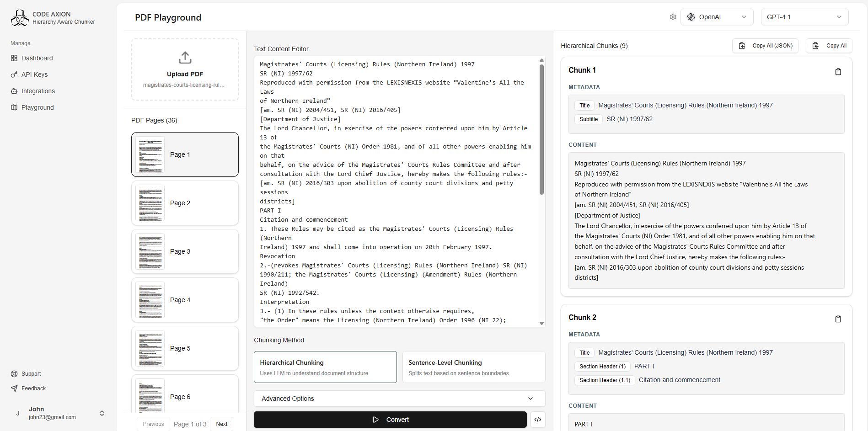Click the Next pagination button
This screenshot has height=431, width=868.
222,424
